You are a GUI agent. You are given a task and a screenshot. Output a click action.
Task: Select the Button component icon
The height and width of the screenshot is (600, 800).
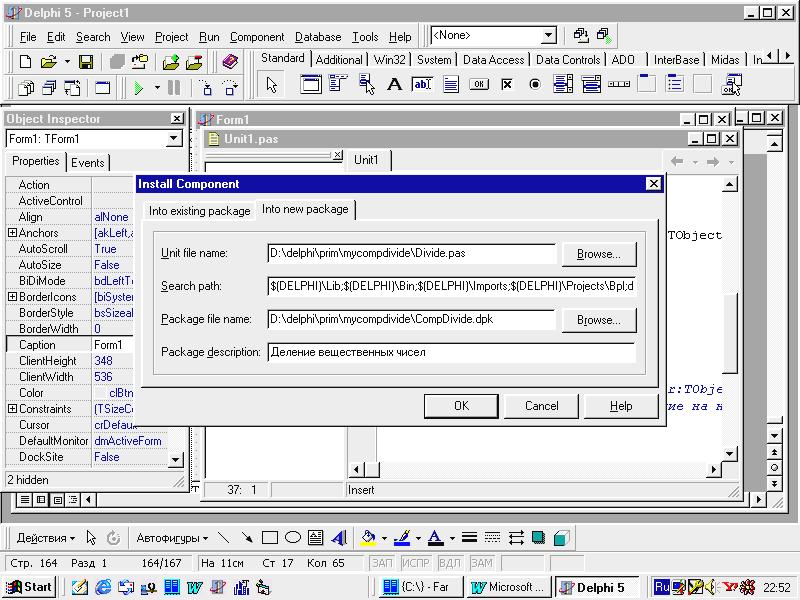coord(479,84)
